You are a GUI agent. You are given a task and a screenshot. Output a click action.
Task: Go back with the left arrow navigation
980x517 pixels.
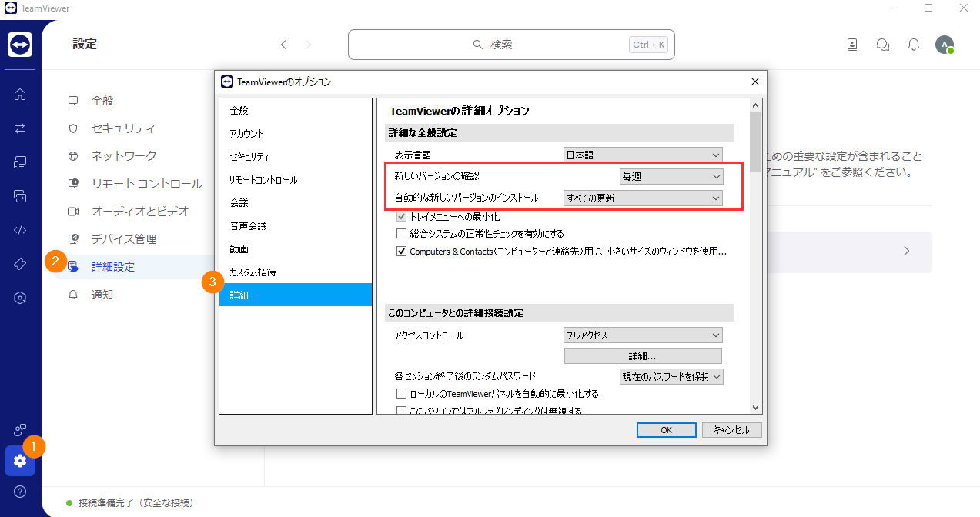click(x=283, y=45)
